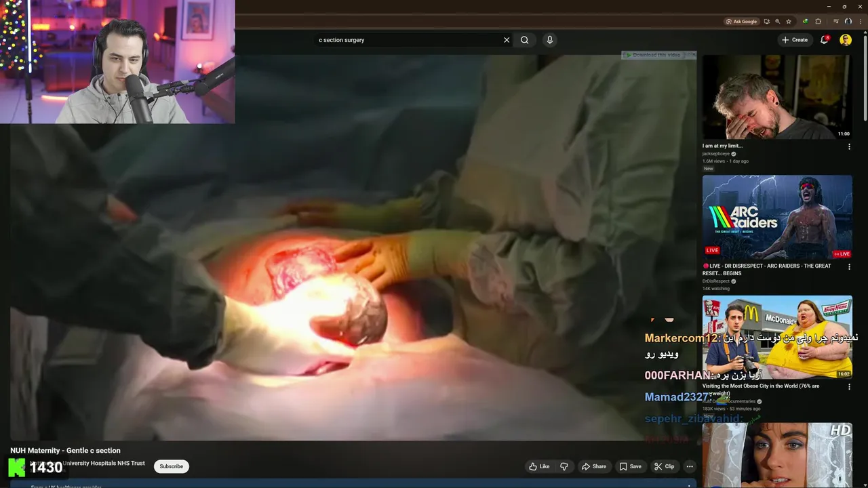The image size is (868, 488).
Task: Open the YouTube account avatar menu
Action: click(846, 40)
